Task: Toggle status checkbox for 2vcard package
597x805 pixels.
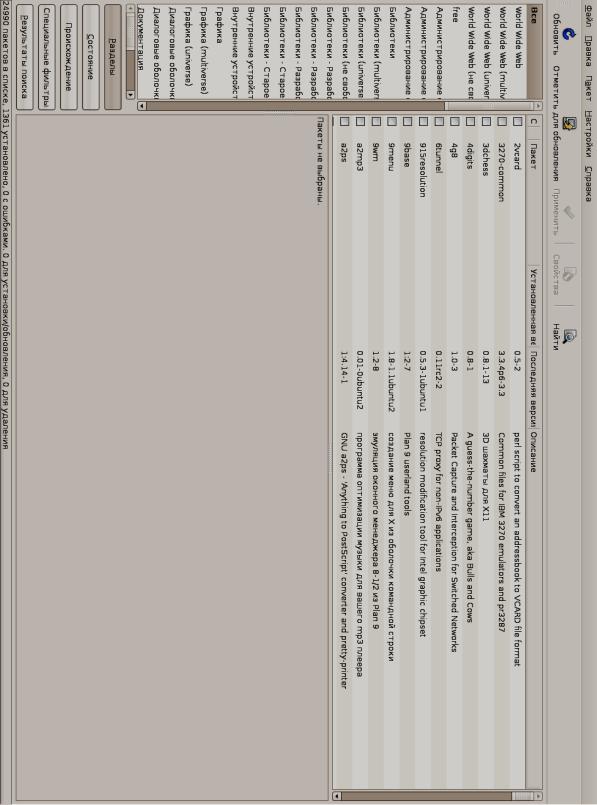Action: pos(517,122)
